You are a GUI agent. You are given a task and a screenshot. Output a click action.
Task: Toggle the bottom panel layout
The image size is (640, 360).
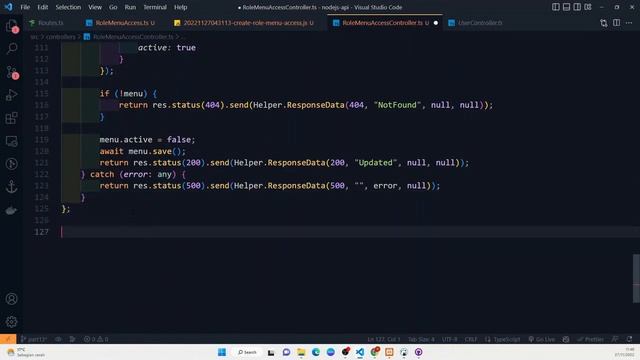[x=566, y=7]
